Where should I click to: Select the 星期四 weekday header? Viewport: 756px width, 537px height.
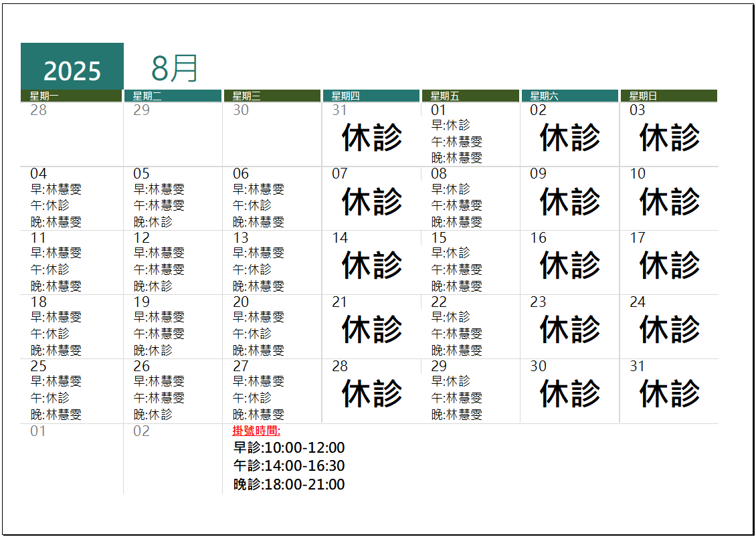click(x=371, y=96)
